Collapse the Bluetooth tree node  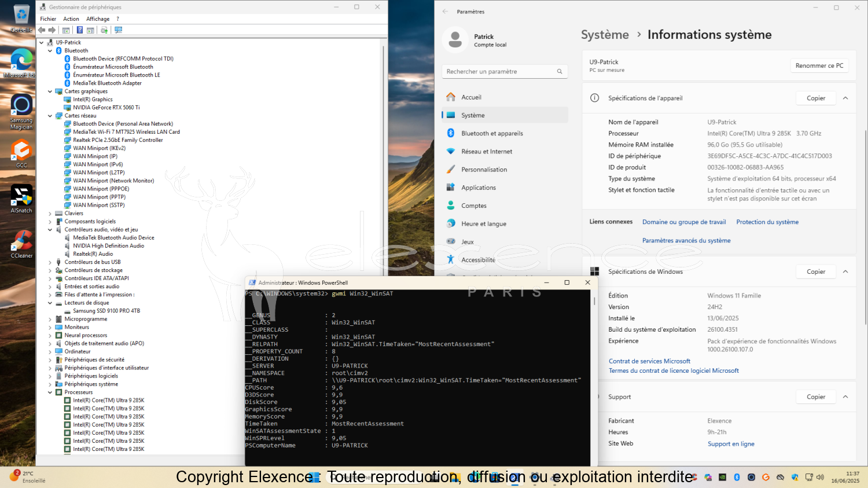pos(50,51)
